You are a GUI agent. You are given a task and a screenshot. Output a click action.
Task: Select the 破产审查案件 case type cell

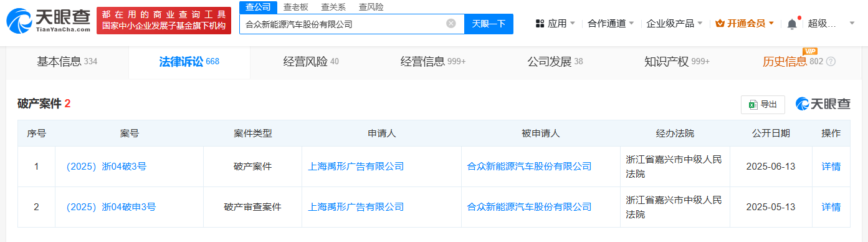click(x=253, y=207)
